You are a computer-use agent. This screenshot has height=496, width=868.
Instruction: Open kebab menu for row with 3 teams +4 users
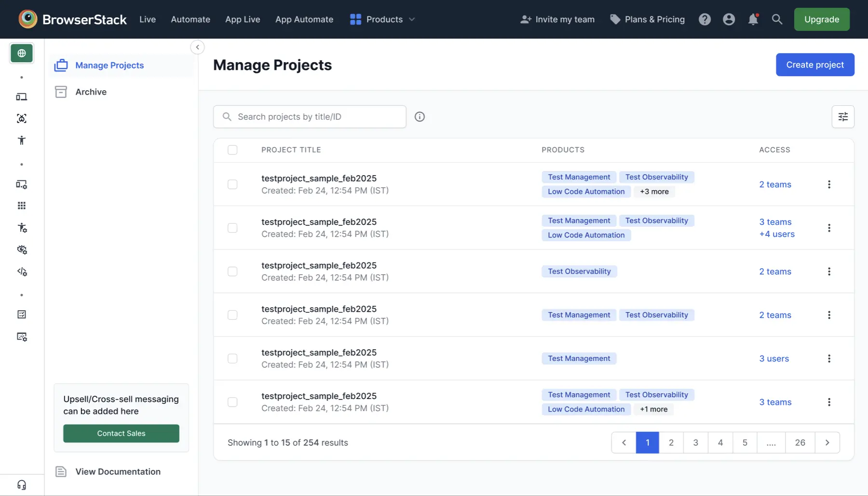[x=829, y=228]
